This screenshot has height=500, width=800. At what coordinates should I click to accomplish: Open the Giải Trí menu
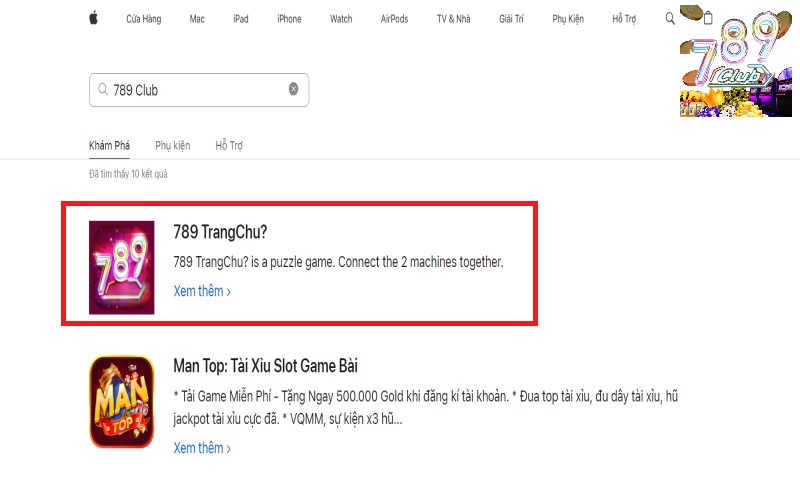(511, 19)
